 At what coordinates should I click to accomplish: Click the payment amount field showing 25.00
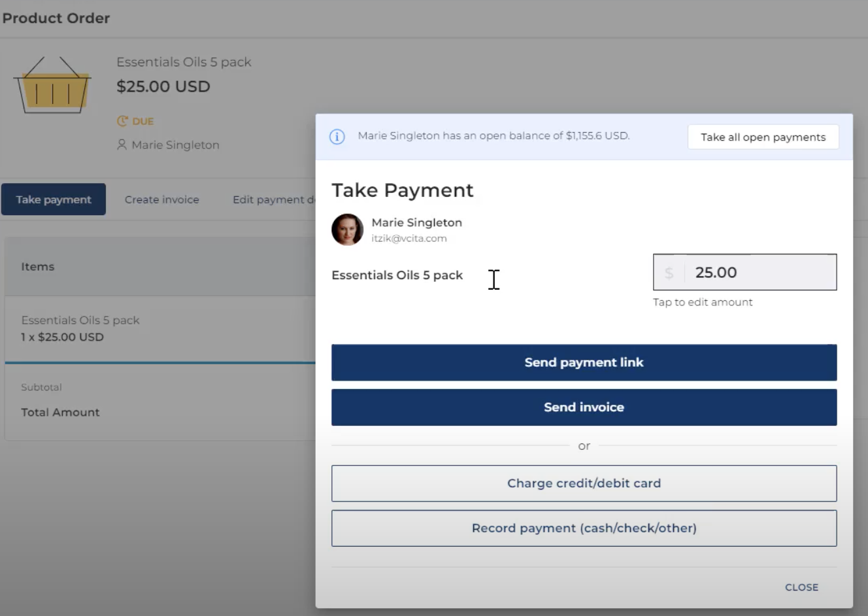pos(744,272)
